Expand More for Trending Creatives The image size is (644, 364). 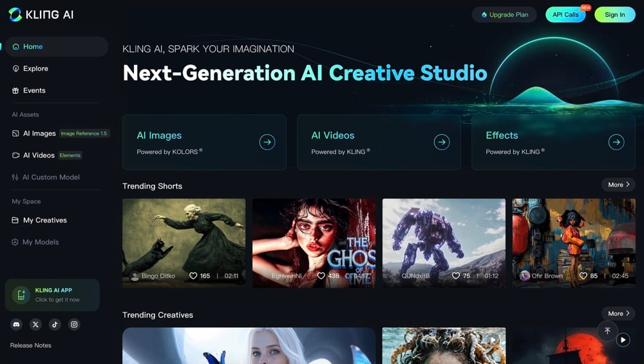click(618, 314)
